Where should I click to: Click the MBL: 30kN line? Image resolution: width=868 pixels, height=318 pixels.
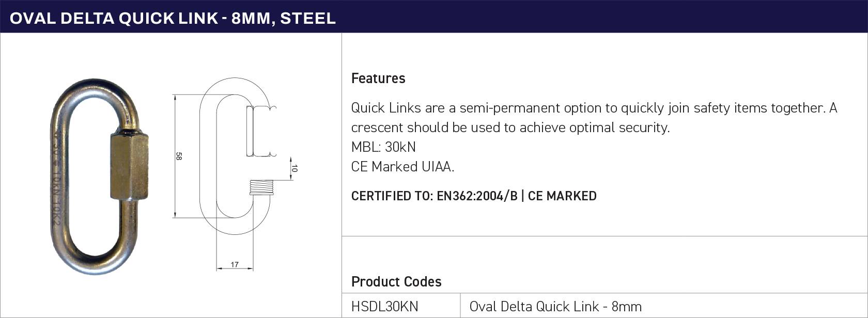click(x=383, y=147)
